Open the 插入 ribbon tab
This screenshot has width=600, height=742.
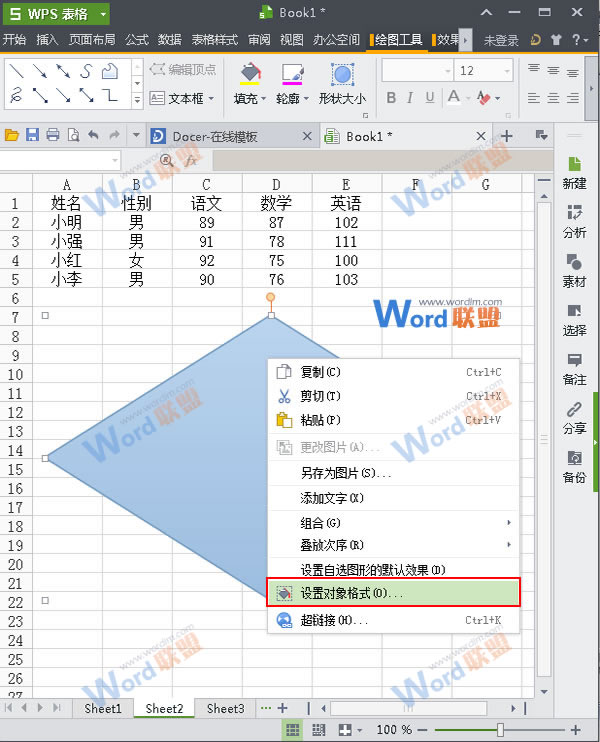click(47, 40)
